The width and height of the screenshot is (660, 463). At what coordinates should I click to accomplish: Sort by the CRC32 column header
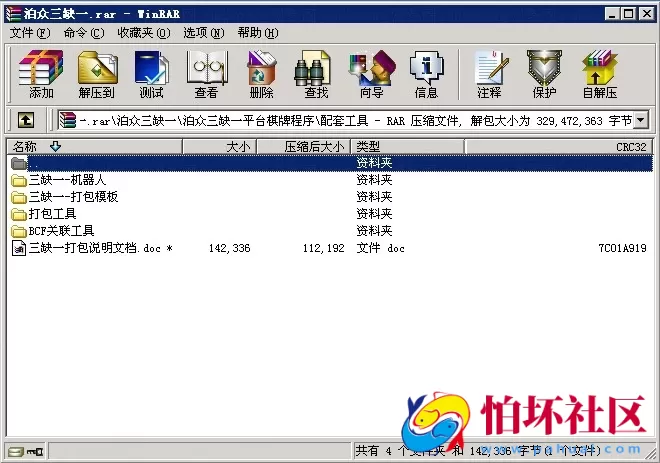(x=559, y=146)
